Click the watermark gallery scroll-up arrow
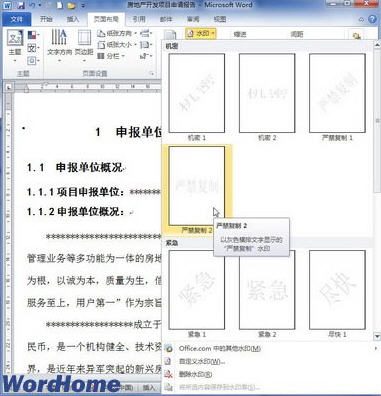Screen dimensions: 381x396 pos(377,44)
